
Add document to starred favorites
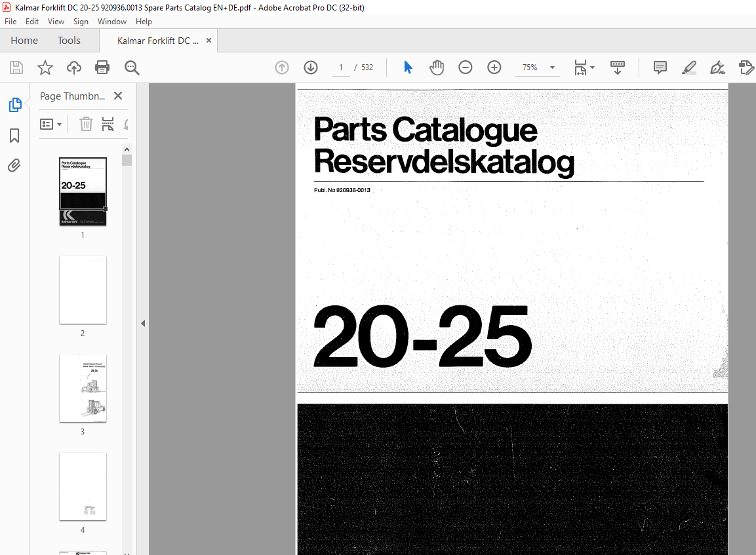click(x=45, y=67)
